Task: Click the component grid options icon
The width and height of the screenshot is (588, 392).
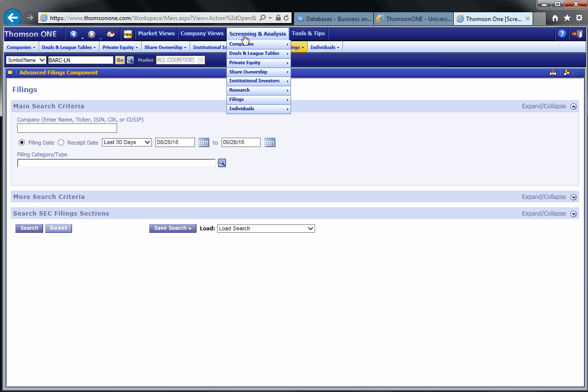Action: 580,73
